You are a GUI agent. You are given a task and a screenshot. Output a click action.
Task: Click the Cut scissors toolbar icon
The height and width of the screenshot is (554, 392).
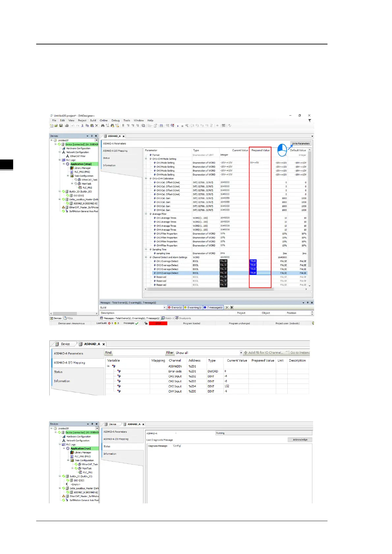(83, 126)
